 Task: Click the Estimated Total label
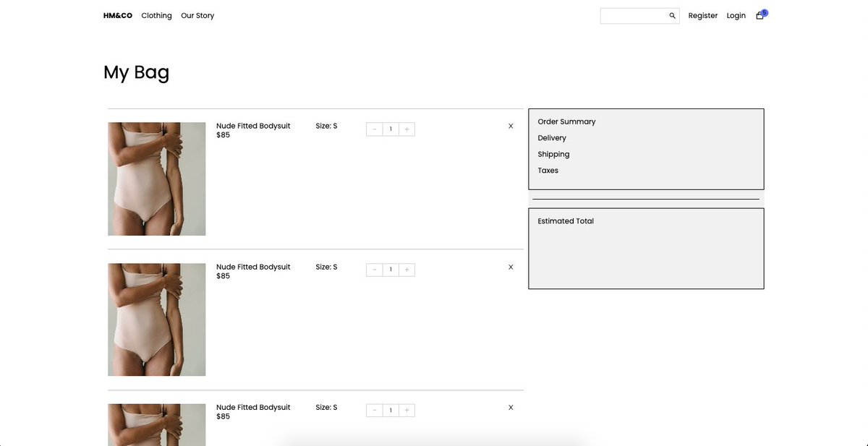click(x=566, y=221)
